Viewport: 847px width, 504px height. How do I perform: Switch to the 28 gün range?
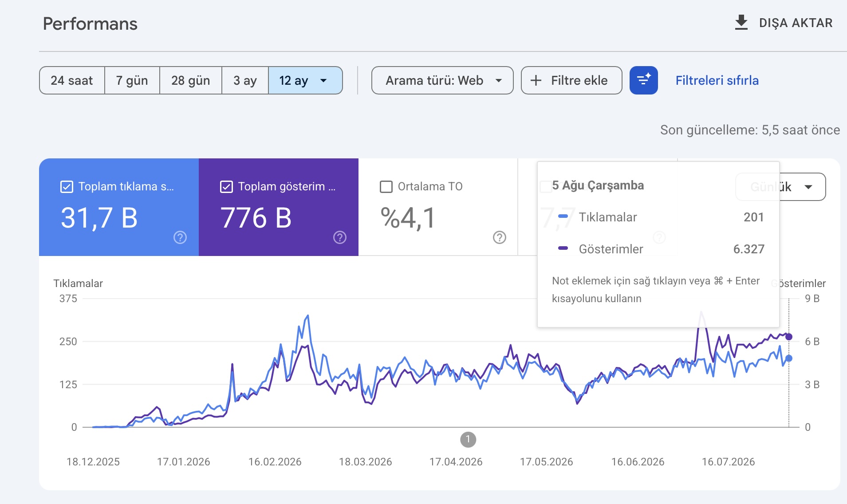190,80
